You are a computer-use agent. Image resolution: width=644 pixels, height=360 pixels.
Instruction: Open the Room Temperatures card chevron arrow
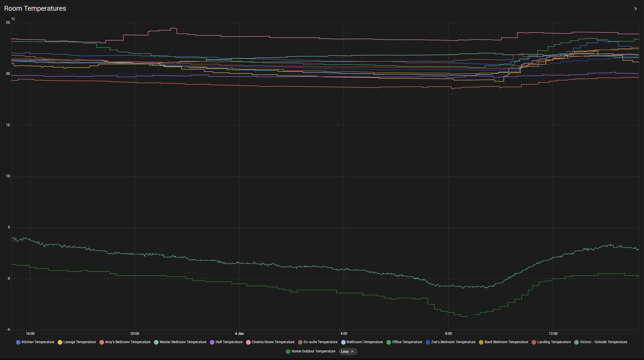click(x=635, y=9)
